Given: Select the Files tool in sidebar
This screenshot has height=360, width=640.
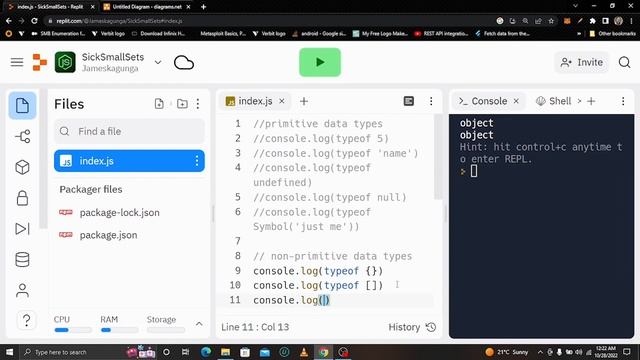Looking at the screenshot, I should [x=22, y=106].
